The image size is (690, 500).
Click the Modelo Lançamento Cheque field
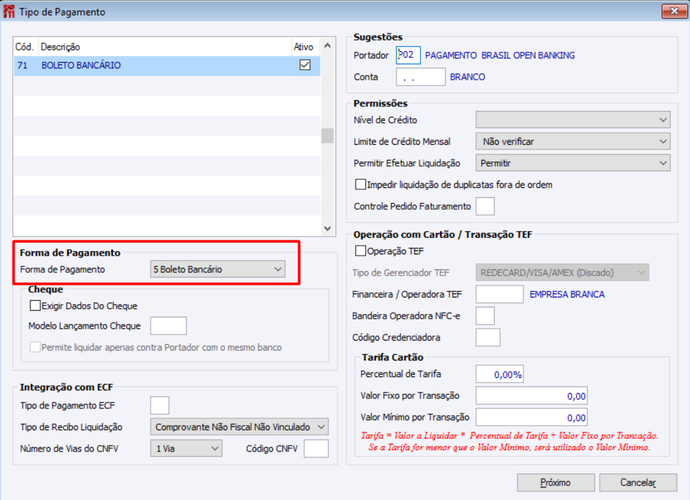tap(169, 326)
